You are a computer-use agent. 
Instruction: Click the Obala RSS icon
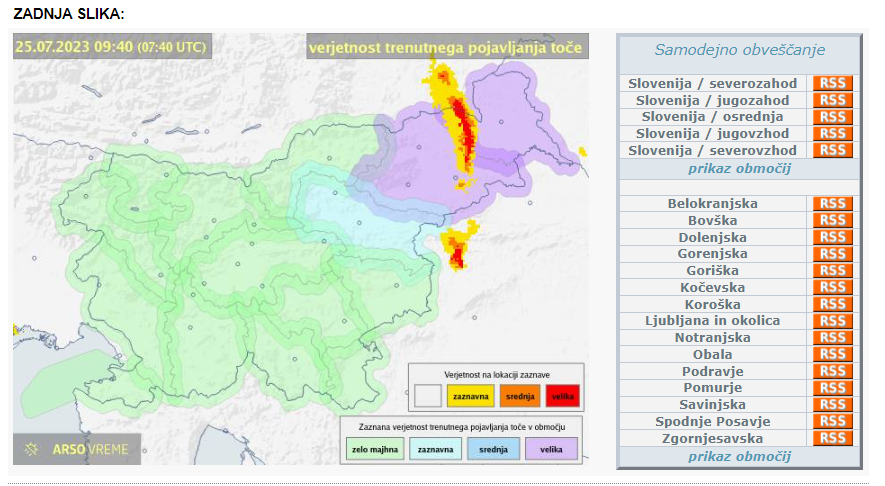[832, 355]
